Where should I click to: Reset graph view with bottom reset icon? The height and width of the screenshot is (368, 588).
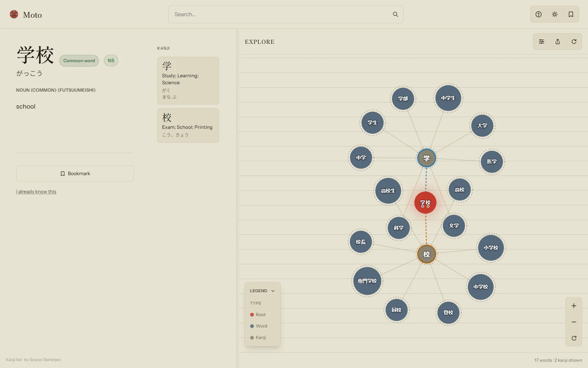[574, 338]
